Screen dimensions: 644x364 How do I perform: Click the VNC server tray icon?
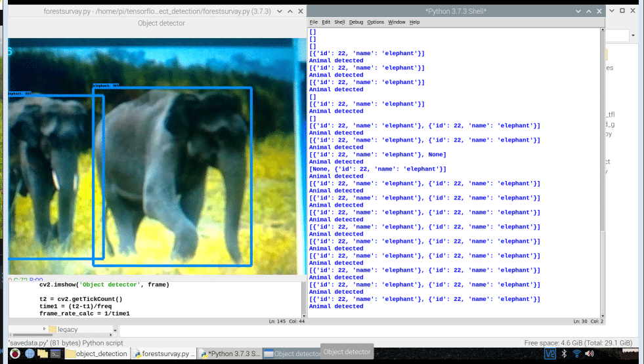pyautogui.click(x=550, y=354)
